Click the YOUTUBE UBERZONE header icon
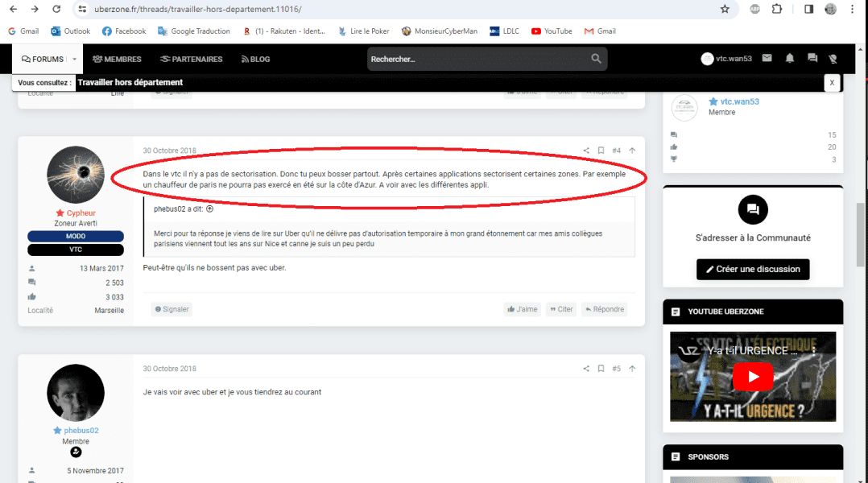 (676, 312)
